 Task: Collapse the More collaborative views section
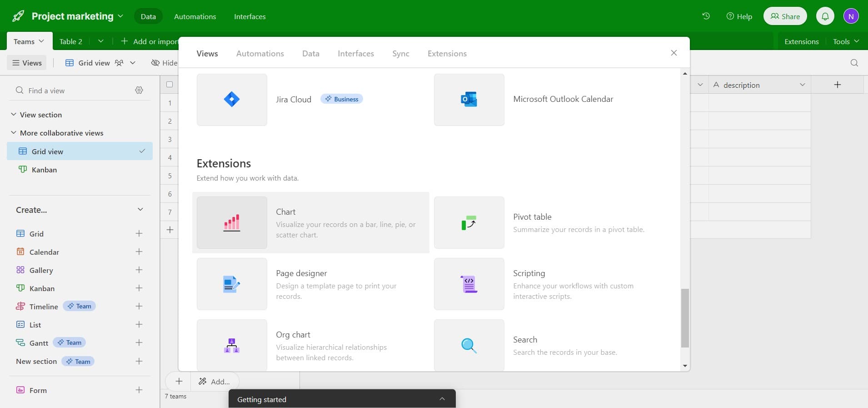(x=14, y=133)
